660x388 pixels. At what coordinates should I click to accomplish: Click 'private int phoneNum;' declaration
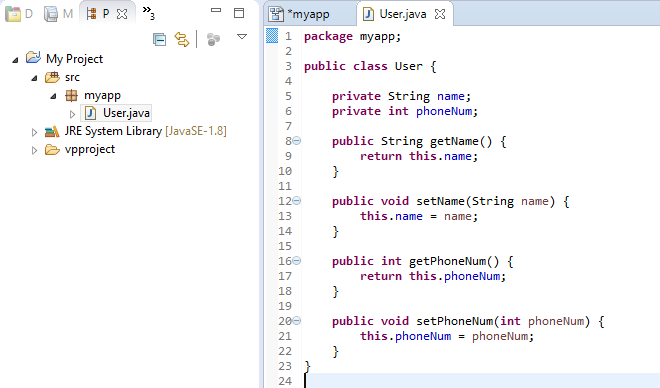click(405, 112)
